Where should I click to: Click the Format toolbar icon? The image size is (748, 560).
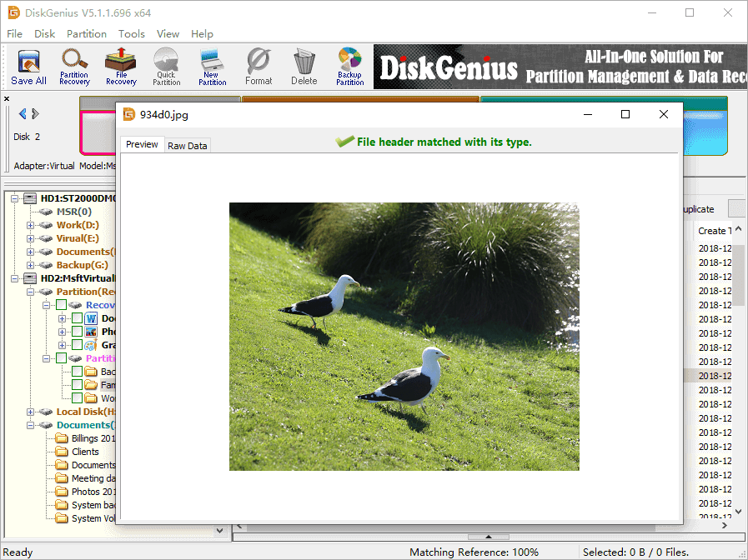coord(259,67)
